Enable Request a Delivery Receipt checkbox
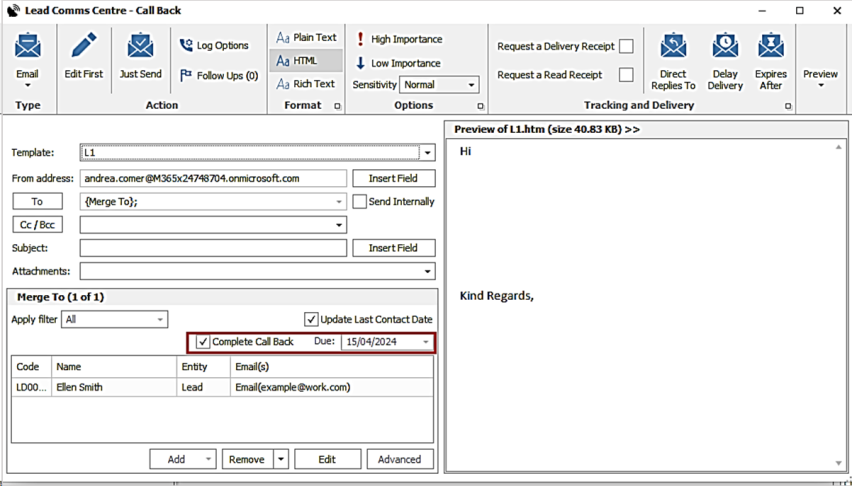The height and width of the screenshot is (486, 852). [626, 46]
